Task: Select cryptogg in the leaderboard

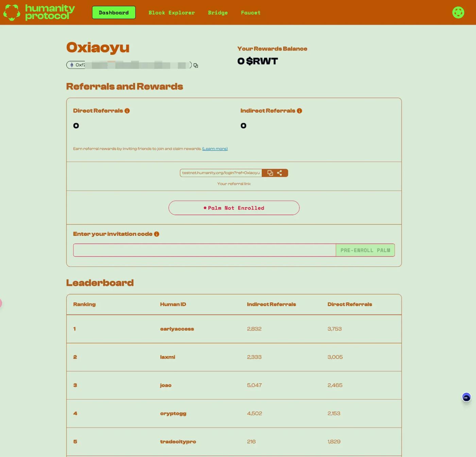Action: click(173, 413)
